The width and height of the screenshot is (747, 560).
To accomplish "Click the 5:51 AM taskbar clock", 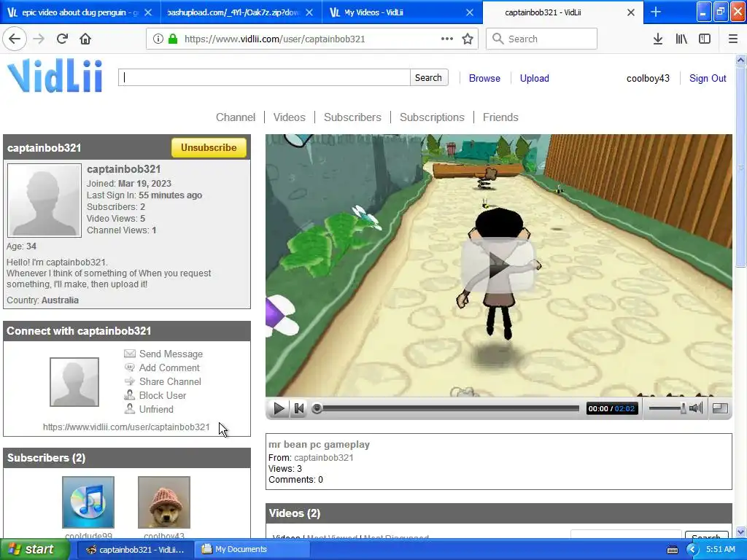I will (x=720, y=549).
